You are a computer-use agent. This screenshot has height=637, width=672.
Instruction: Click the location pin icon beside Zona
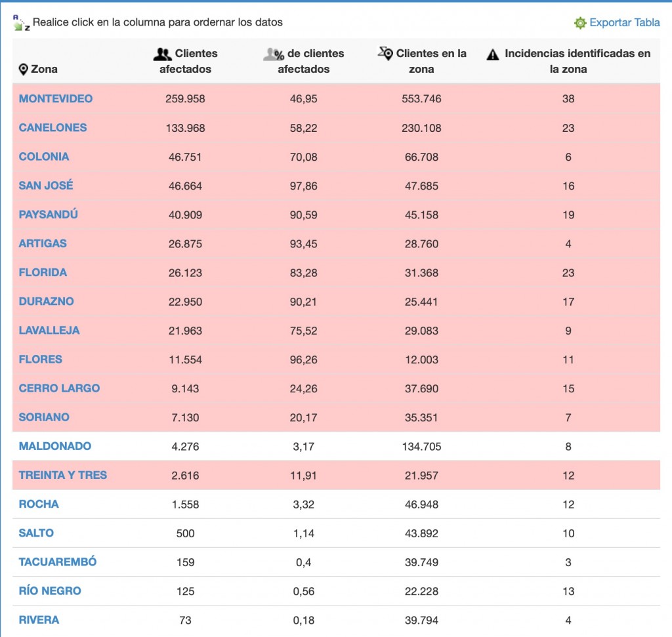pos(24,69)
